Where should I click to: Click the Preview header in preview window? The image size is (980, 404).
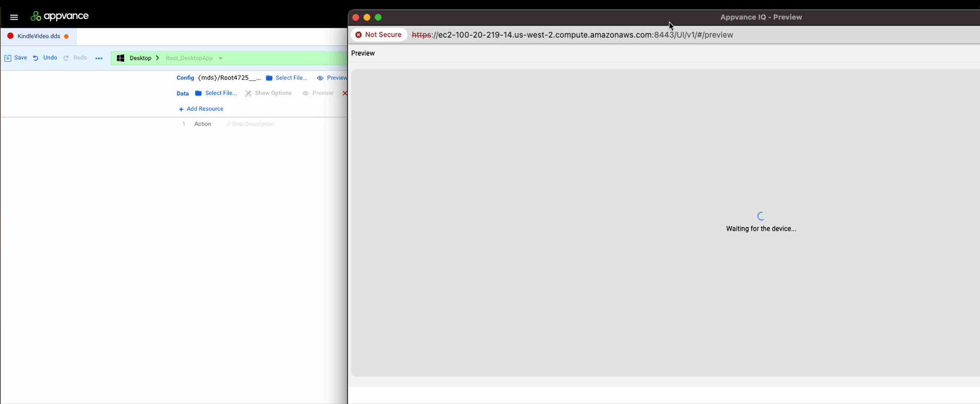363,53
